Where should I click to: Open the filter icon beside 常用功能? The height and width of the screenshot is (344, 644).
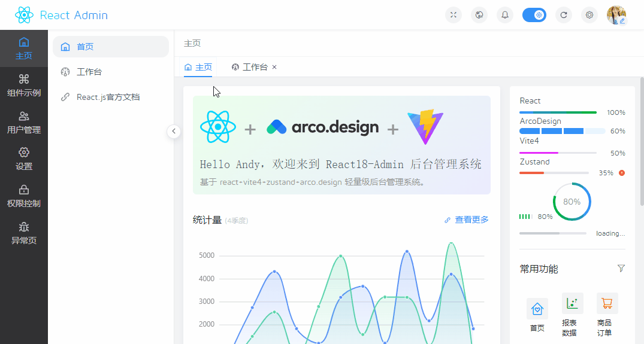pos(621,269)
